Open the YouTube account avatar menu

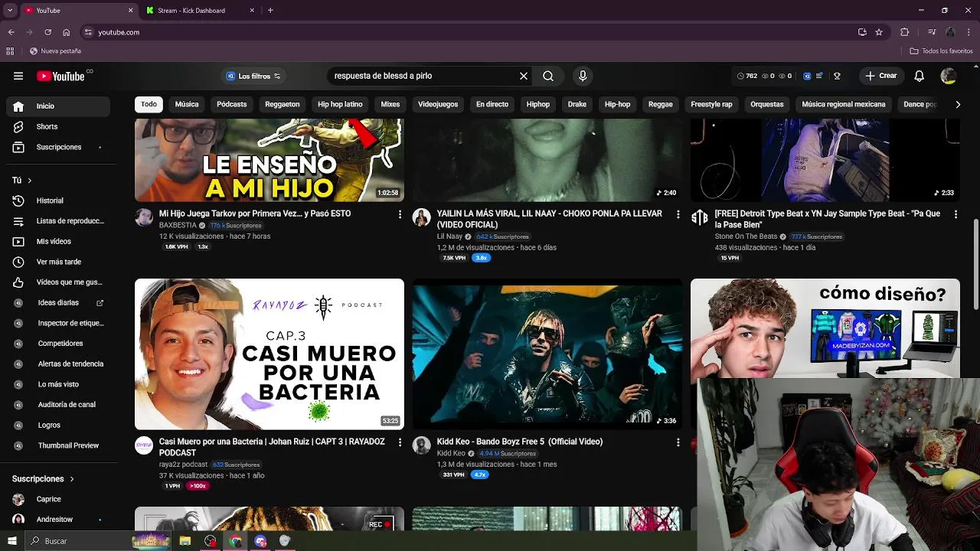click(948, 76)
